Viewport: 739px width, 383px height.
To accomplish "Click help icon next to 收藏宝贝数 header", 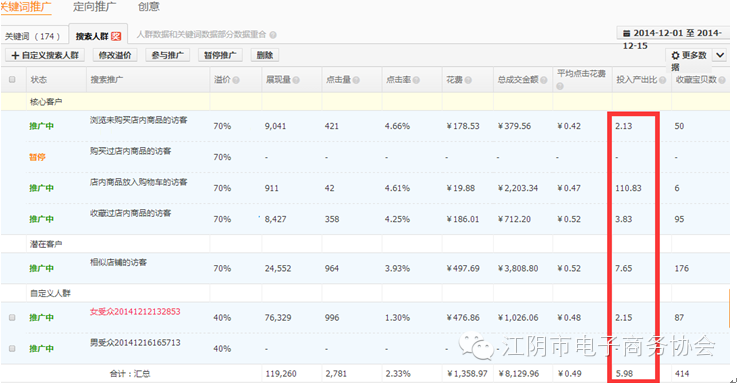I will tap(722, 80).
